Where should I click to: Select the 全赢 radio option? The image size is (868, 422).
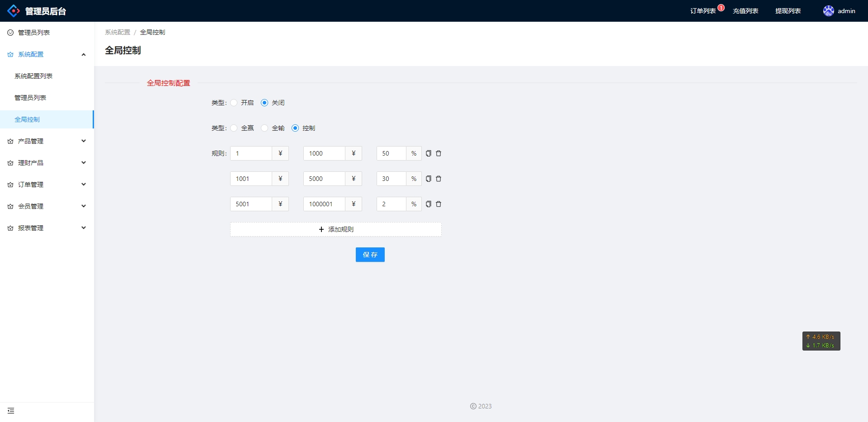[234, 128]
